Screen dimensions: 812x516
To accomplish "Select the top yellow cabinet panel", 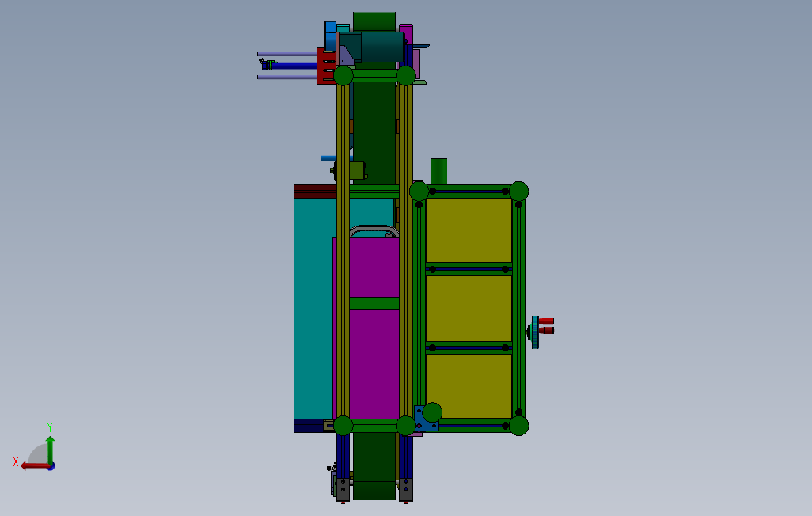I will [469, 230].
